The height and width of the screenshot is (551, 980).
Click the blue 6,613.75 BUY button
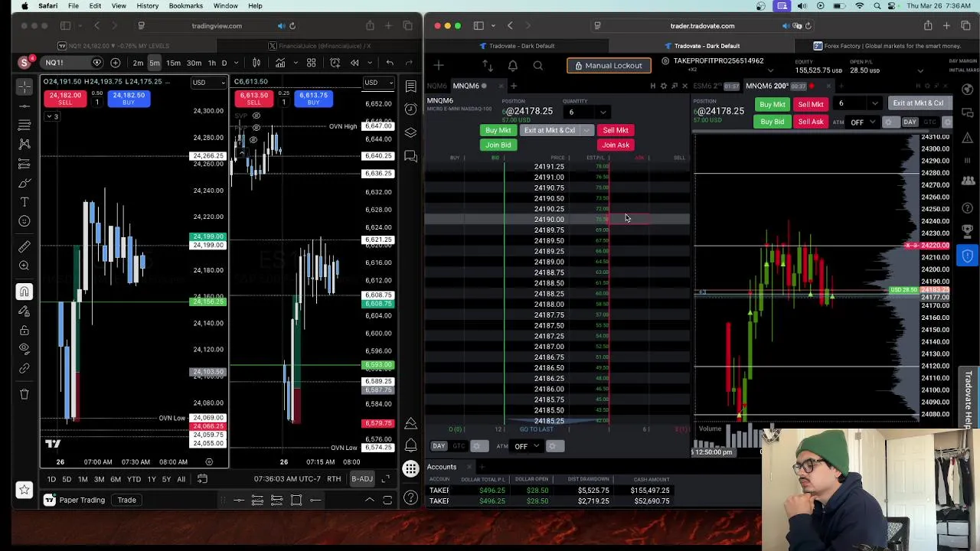coord(314,99)
